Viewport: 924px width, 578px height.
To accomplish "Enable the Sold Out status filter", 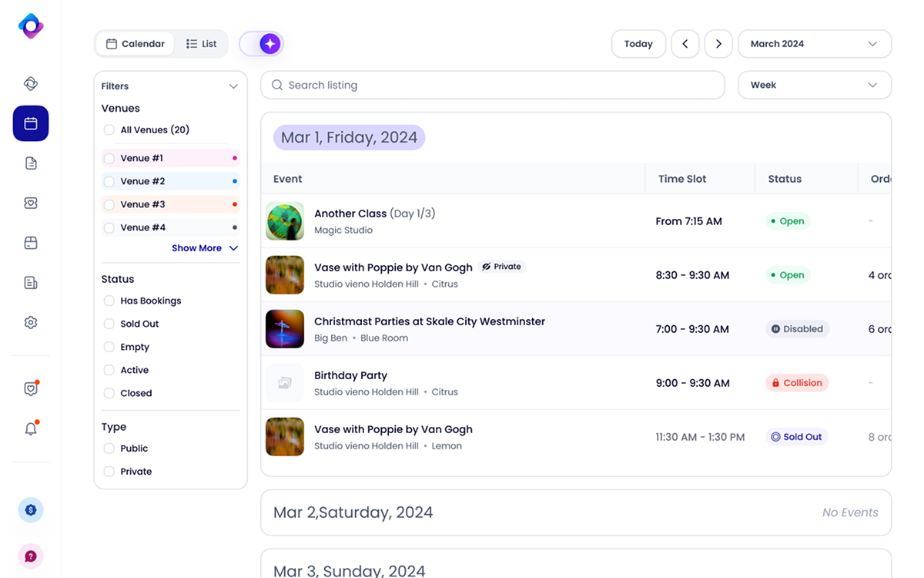I will (x=108, y=324).
